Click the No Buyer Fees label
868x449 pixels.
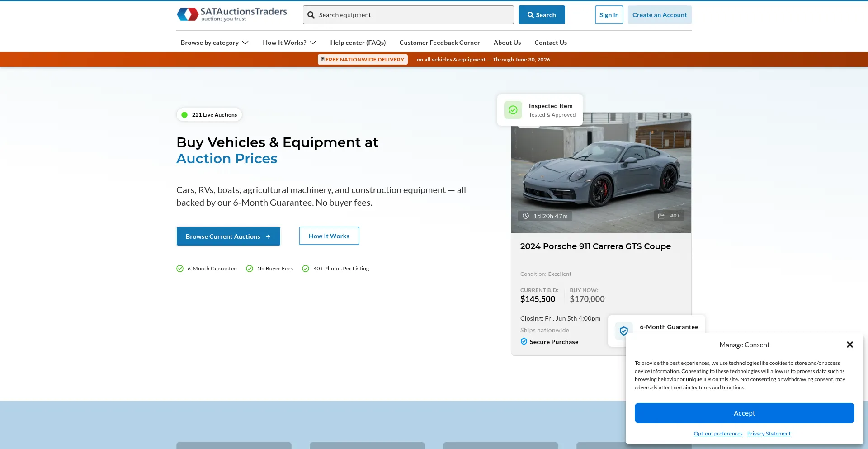coord(275,269)
